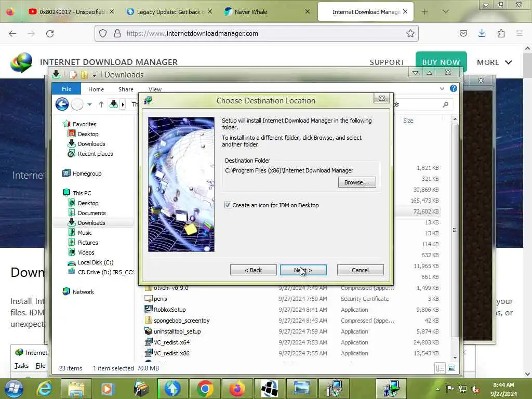Viewport: 532px width, 399px height.
Task: Open Firefox from the taskbar
Action: click(237, 389)
